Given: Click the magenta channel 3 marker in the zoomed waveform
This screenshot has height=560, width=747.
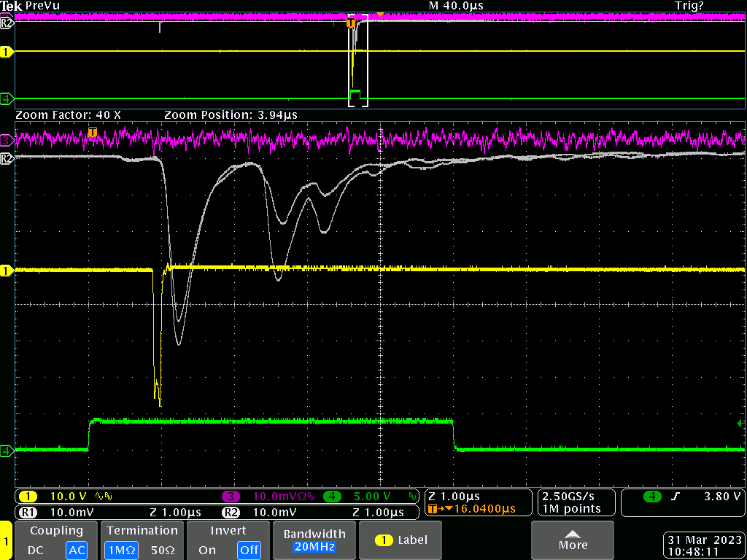Looking at the screenshot, I should (x=7, y=139).
